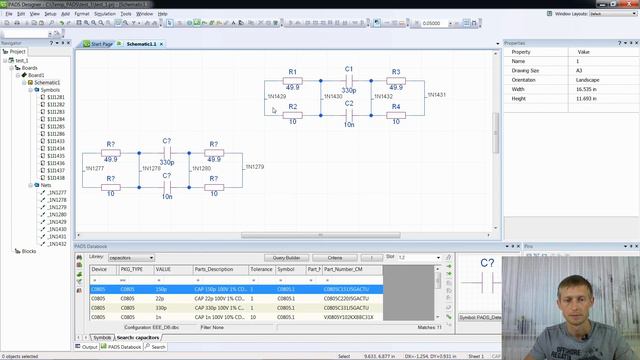Click the Query Builder button
The image size is (640, 360).
(x=286, y=258)
